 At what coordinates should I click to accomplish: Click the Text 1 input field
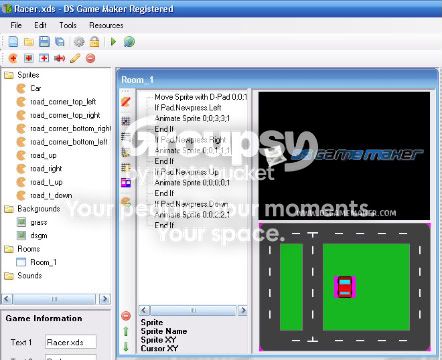pos(71,342)
